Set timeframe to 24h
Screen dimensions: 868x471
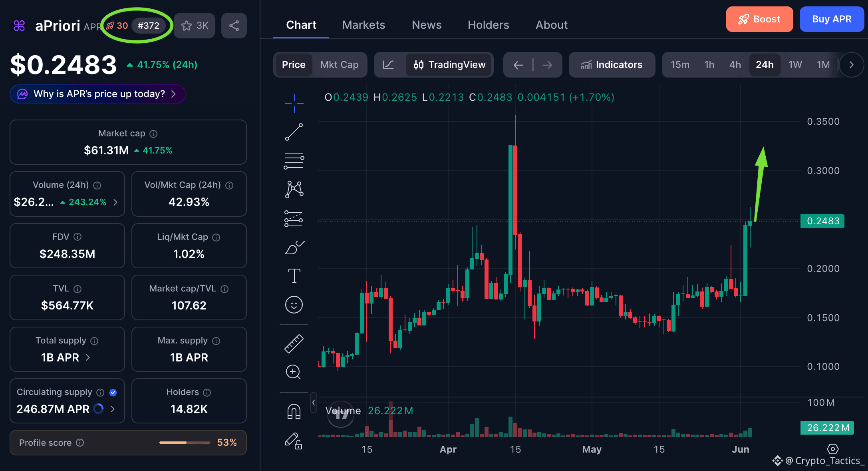765,65
